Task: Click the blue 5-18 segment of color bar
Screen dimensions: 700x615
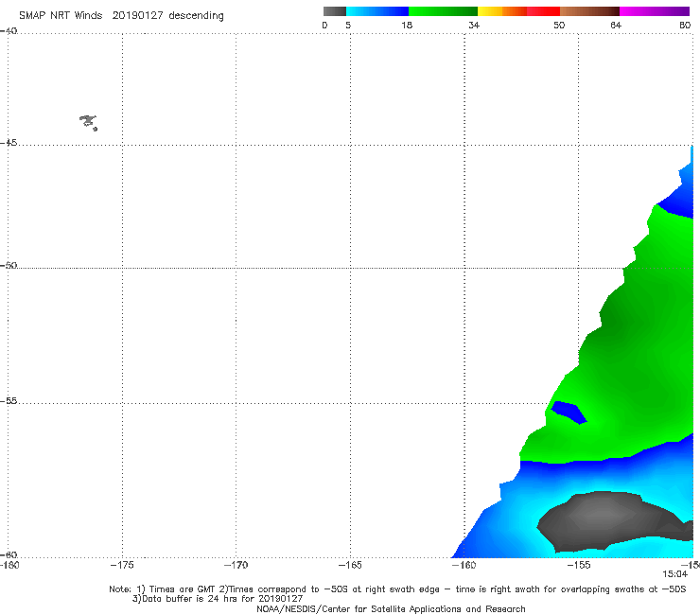Action: (377, 11)
